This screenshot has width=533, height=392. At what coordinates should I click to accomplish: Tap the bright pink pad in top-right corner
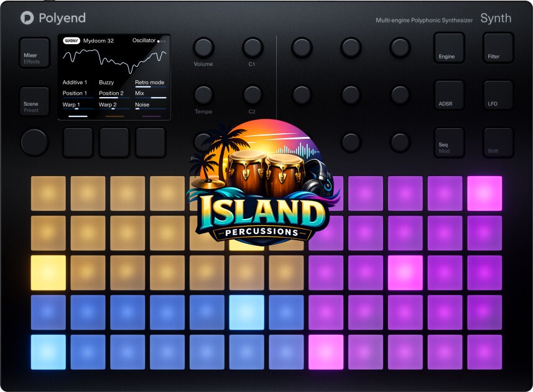[484, 193]
